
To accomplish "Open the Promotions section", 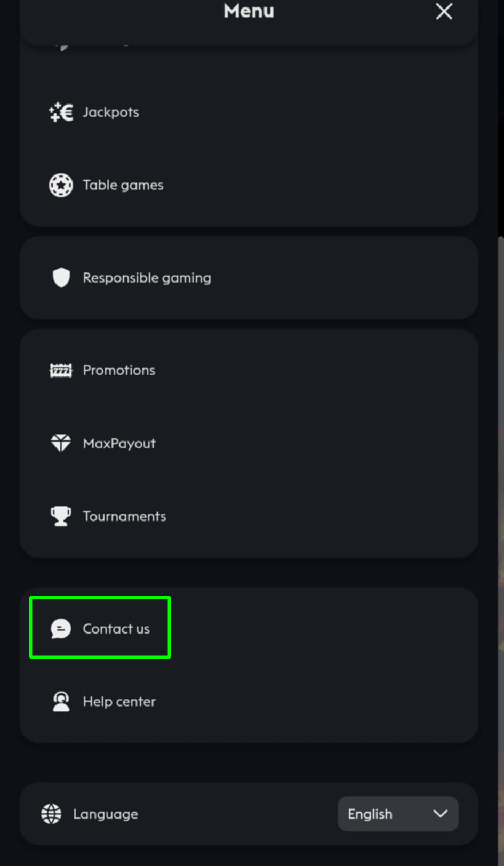I will [119, 370].
